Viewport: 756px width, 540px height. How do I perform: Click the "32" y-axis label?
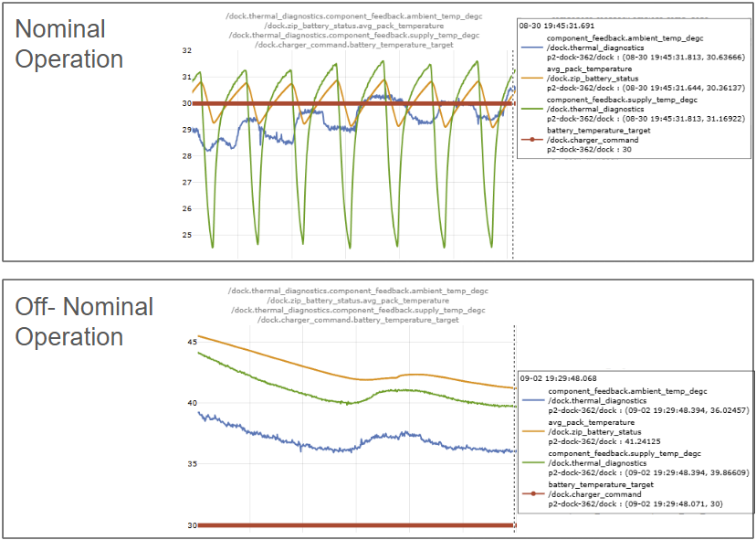[x=187, y=50]
